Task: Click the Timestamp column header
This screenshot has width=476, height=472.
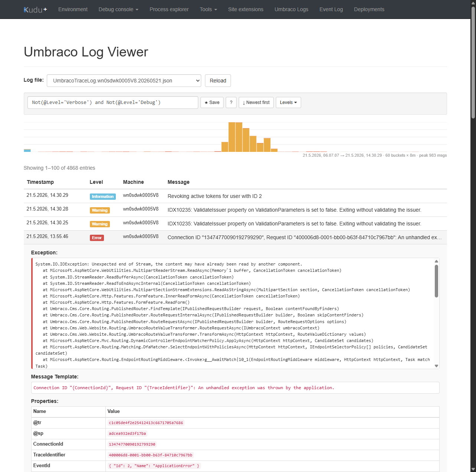Action: coord(40,182)
